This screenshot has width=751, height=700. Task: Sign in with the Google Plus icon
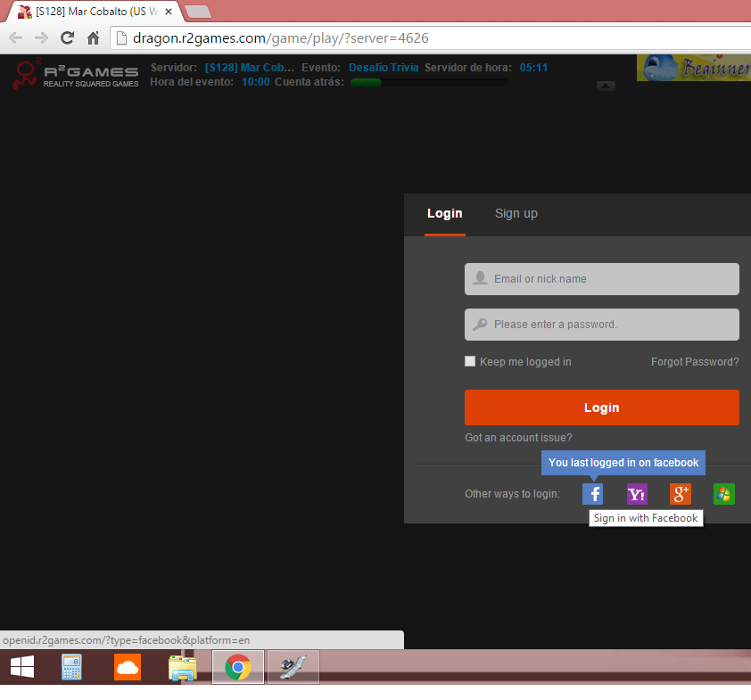(x=681, y=494)
